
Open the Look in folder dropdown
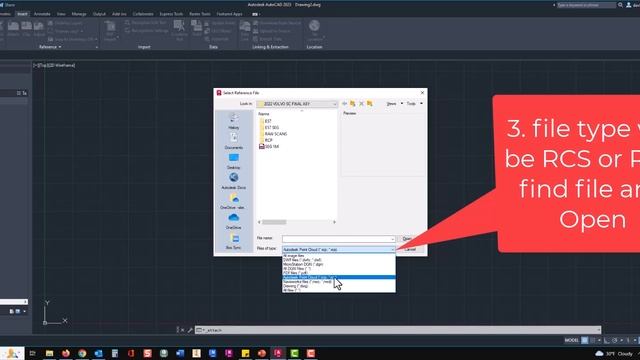pyautogui.click(x=297, y=104)
